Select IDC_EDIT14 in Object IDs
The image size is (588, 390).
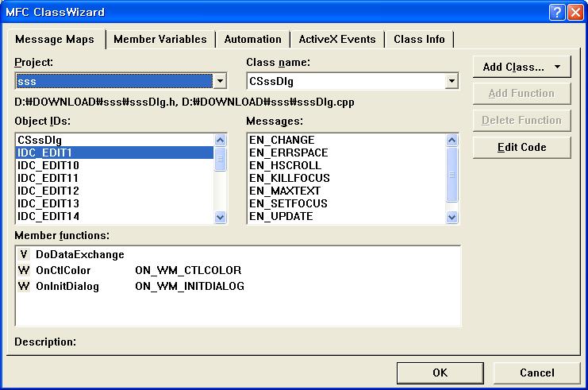[115, 217]
